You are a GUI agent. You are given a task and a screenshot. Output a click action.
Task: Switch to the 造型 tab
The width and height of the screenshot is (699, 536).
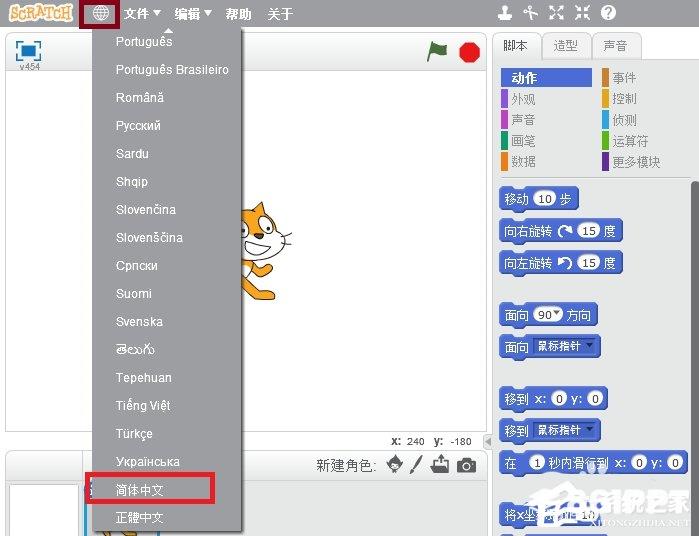[x=566, y=45]
